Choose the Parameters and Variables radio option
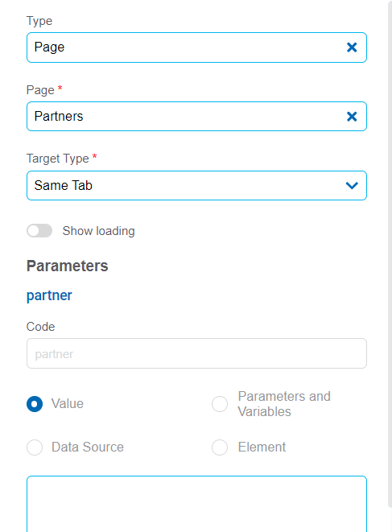The image size is (392, 532). [220, 404]
